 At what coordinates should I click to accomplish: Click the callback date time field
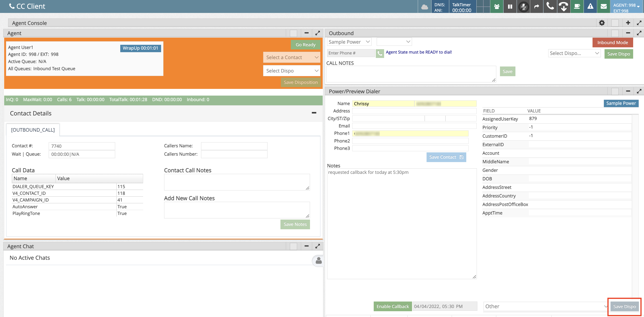445,306
